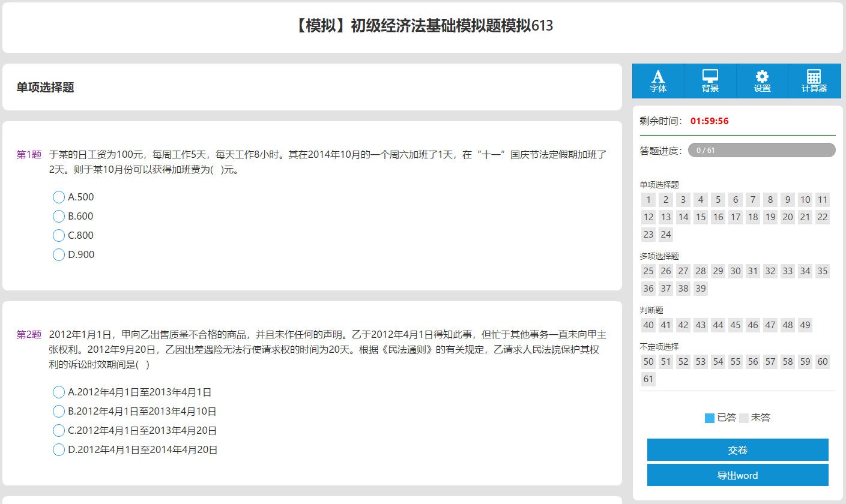Click the answer progress bar 0 / 61
Screen dimensions: 846x504
[x=761, y=150]
